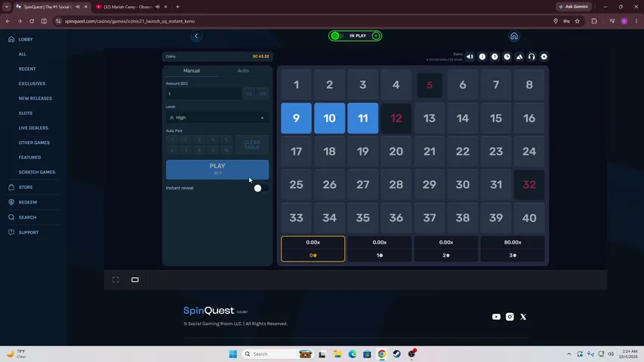This screenshot has width=644, height=362.
Task: Open the game history clock icon
Action: click(507, 57)
